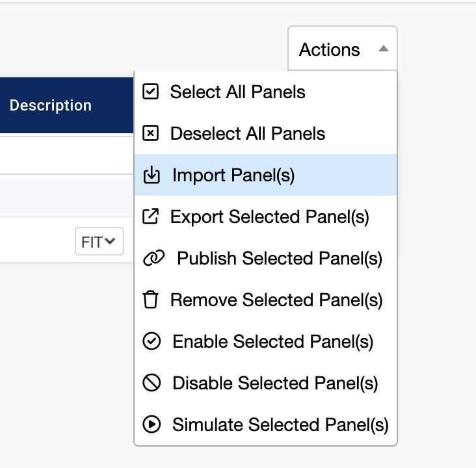Screen dimensions: 476x468
Task: Click the checkmark icon beside Select All Panels
Action: coord(150,92)
